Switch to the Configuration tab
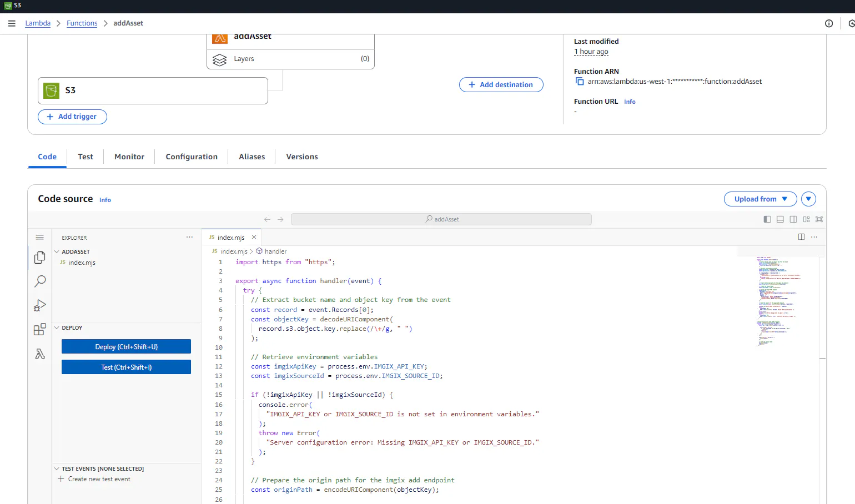This screenshot has width=855, height=504. 192,157
